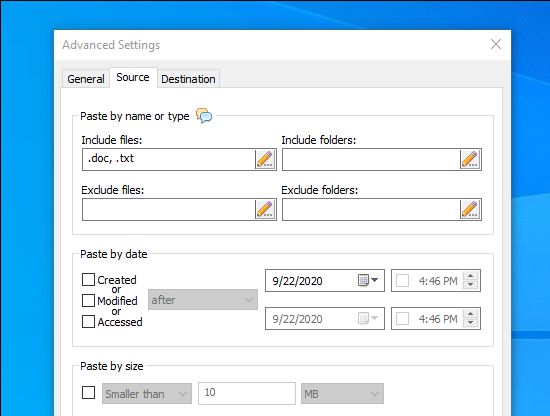Enable the Modified date checkbox
The image size is (550, 416).
click(88, 301)
